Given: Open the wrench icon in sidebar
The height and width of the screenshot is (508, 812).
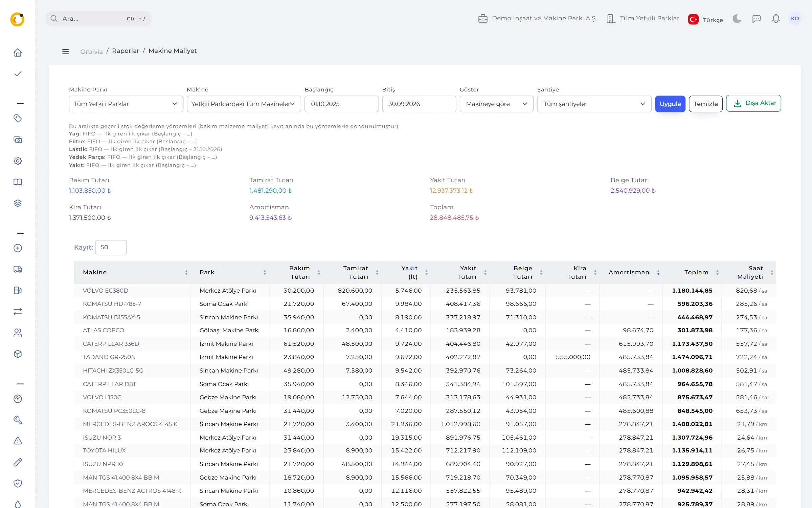Looking at the screenshot, I should [x=18, y=420].
